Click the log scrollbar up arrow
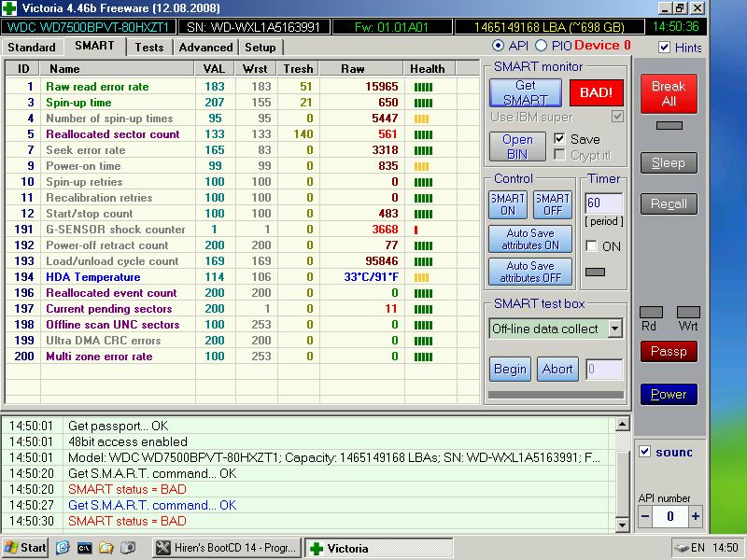Screen dimensions: 747x560 pos(622,424)
